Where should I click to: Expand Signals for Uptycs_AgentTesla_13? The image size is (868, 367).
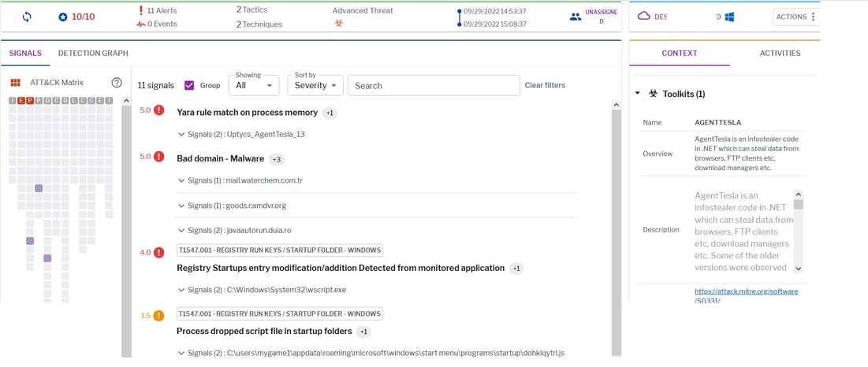click(x=241, y=134)
